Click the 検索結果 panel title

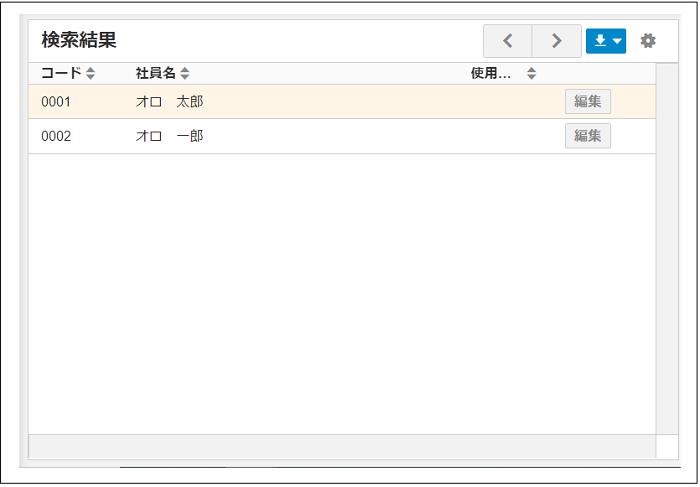[x=79, y=40]
